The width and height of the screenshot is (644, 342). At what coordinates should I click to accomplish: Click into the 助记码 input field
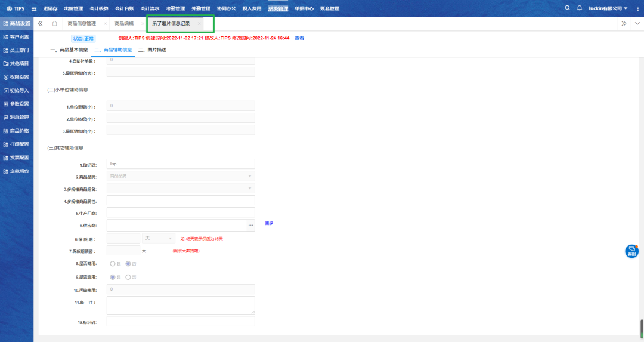[x=180, y=164]
